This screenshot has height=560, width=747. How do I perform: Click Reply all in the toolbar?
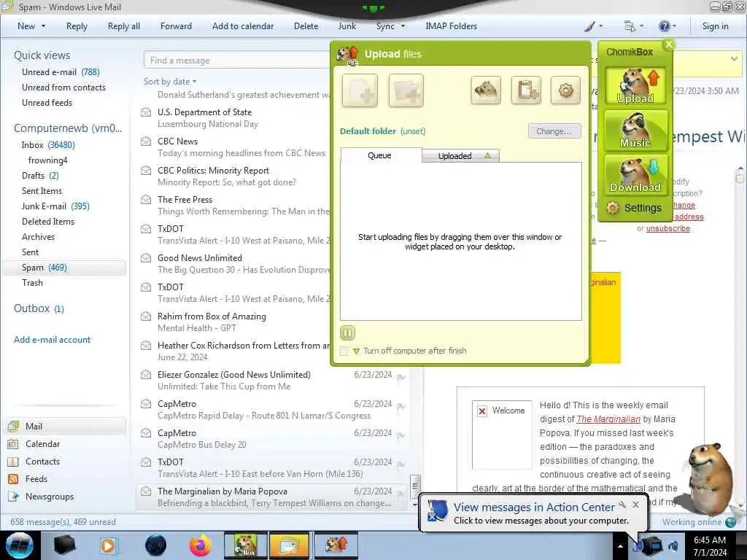(124, 26)
